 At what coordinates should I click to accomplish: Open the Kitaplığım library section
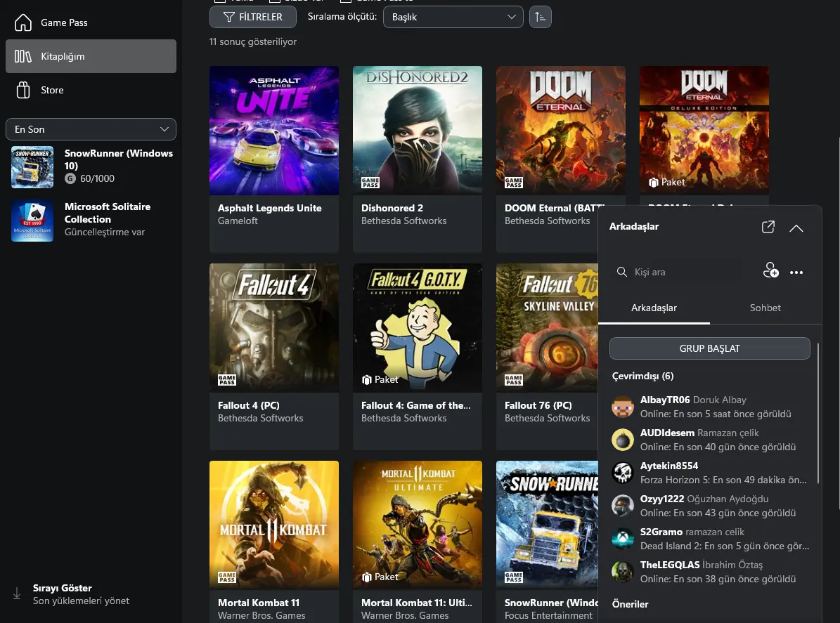(91, 56)
